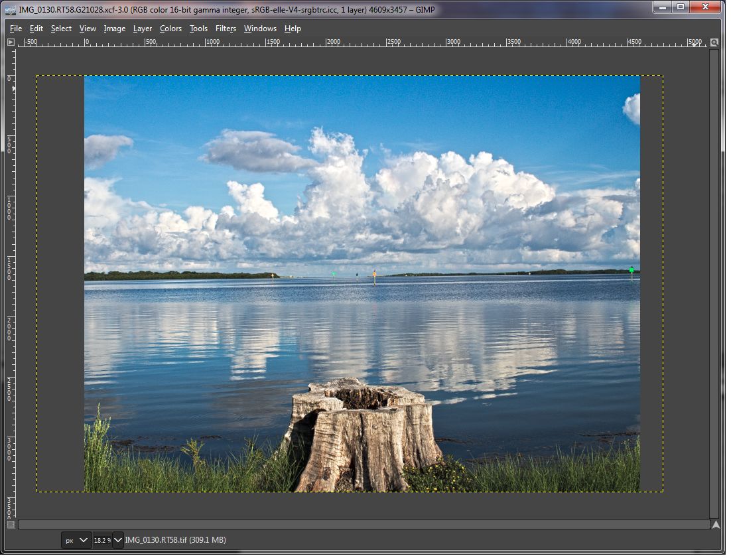731x560 pixels.
Task: Click the 18.2% zoom input field
Action: (x=102, y=540)
